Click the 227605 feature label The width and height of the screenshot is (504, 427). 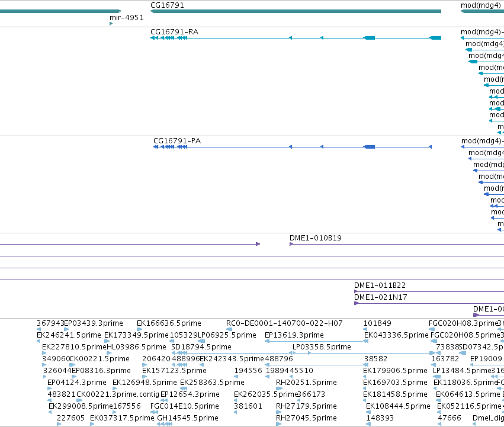[x=70, y=418]
